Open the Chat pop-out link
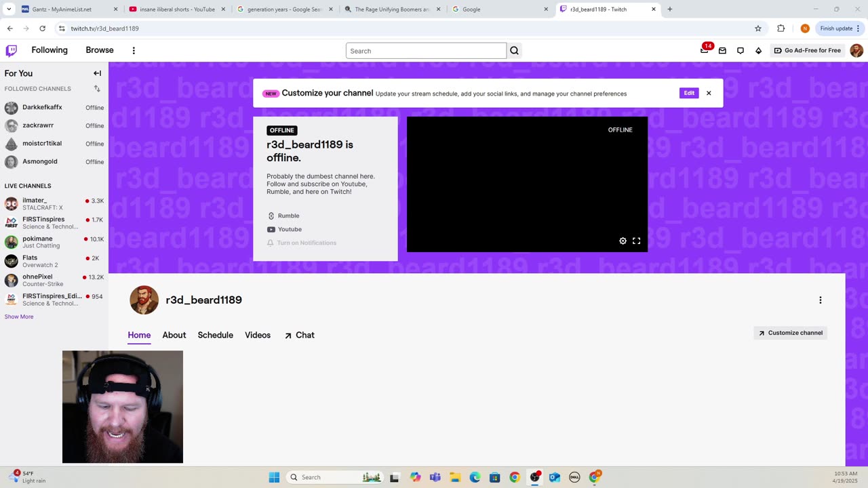The image size is (868, 488). pos(299,335)
